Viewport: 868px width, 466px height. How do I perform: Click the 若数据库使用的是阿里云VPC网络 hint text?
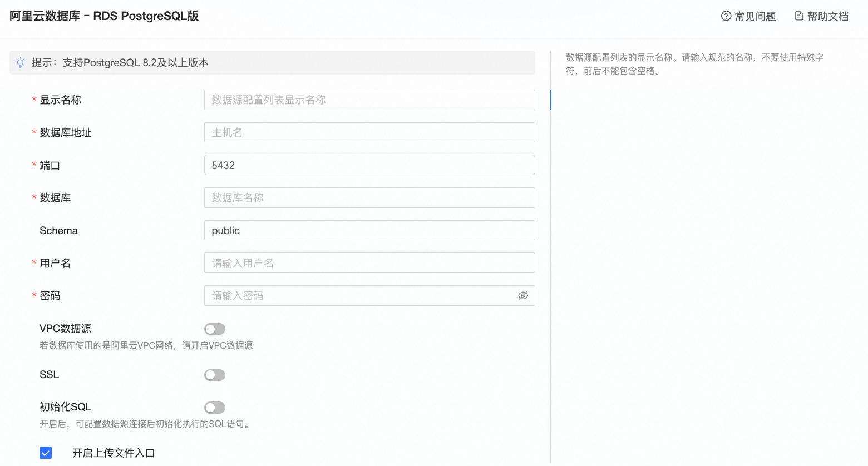pos(146,346)
